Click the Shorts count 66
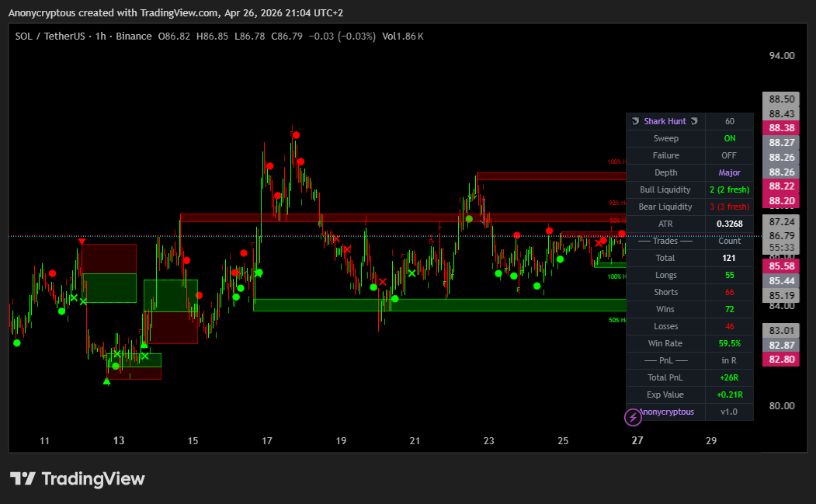The image size is (816, 504). click(x=730, y=292)
